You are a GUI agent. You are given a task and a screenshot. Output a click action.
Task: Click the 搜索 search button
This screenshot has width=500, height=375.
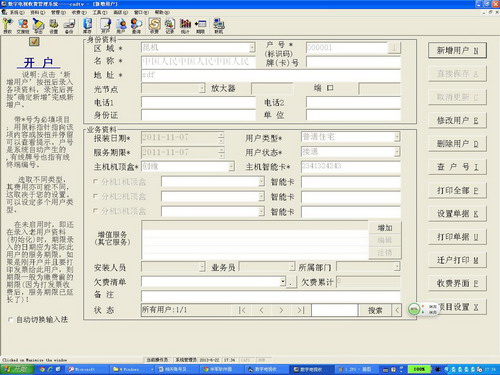(375, 310)
